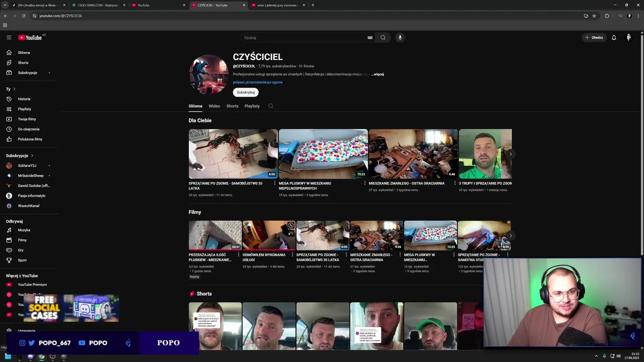The width and height of the screenshot is (644, 362).
Task: Open options menu for Mieszkanie zmarłego featured video
Action: tap(455, 184)
